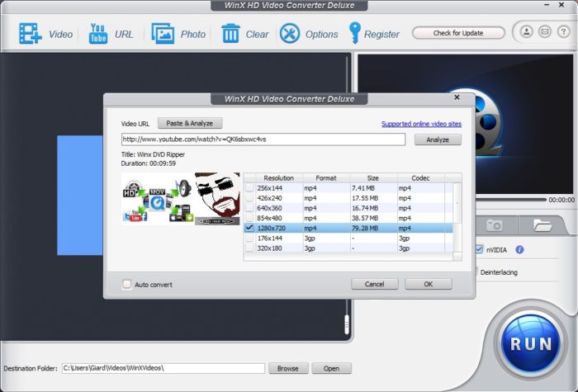Open the mail envelope icon
Viewport: 578px width, 392px height.
coord(544,32)
